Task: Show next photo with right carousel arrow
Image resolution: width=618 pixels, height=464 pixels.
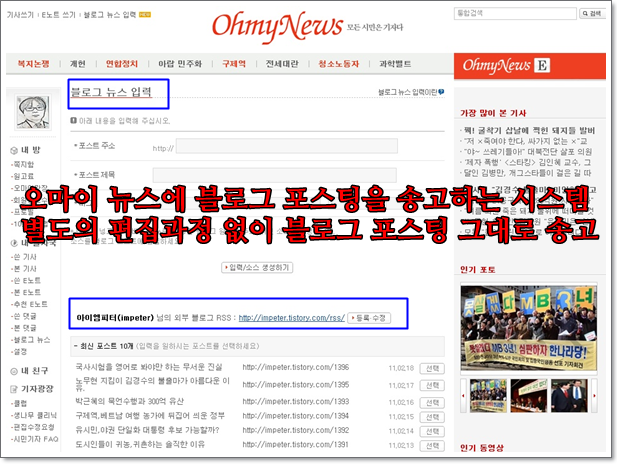Action: [594, 395]
